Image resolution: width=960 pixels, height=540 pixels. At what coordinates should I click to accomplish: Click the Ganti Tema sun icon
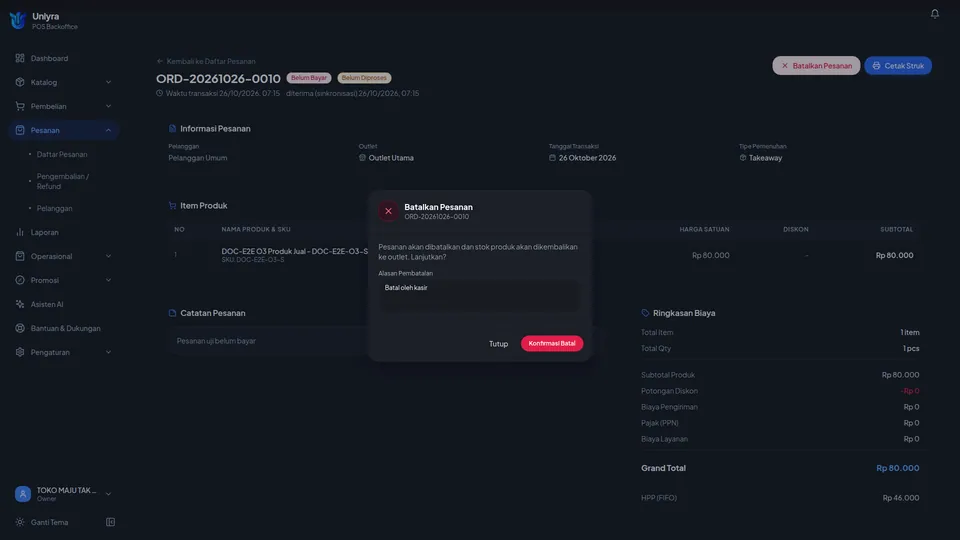pos(20,522)
